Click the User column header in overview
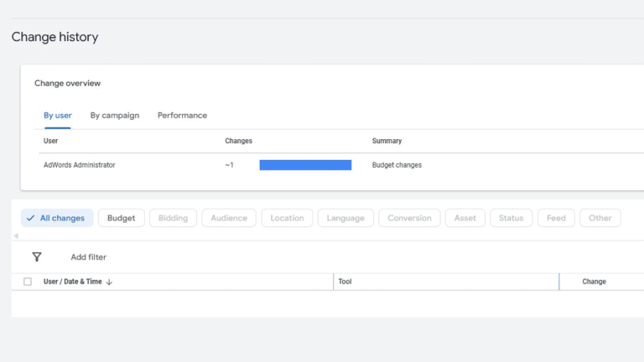This screenshot has height=362, width=644. [x=50, y=141]
